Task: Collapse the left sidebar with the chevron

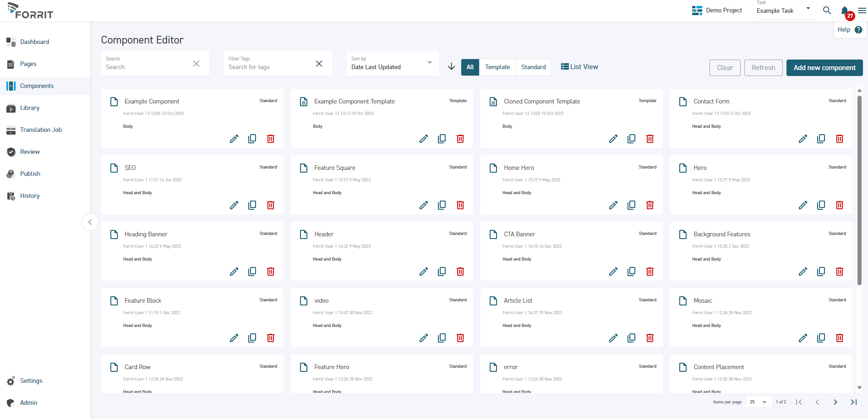Action: pos(90,222)
